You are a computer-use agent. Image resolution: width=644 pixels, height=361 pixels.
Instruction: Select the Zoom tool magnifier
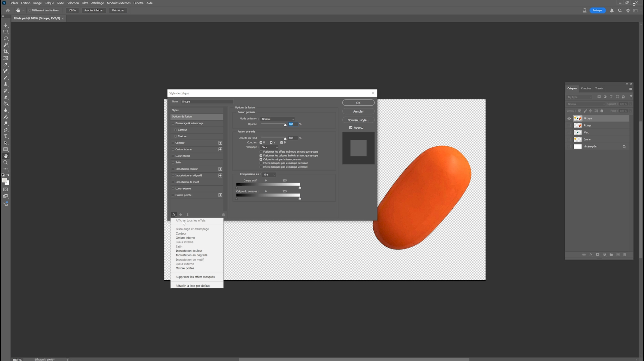[x=6, y=162]
